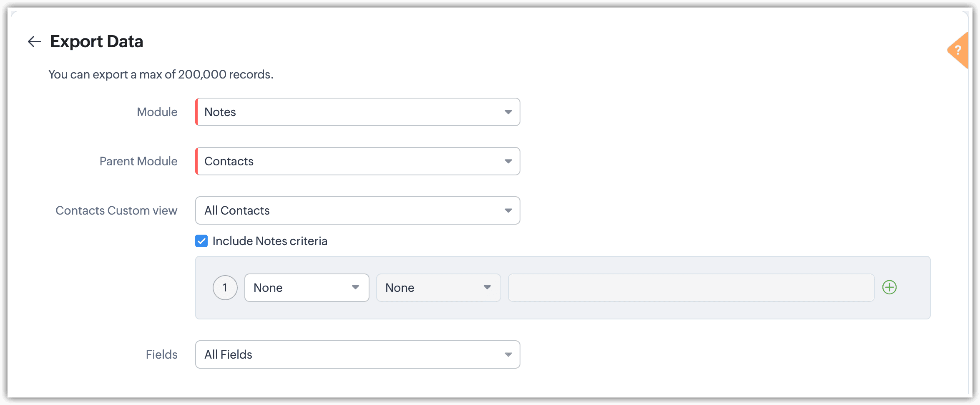Open the All Contacts custom view dropdown

click(x=357, y=210)
